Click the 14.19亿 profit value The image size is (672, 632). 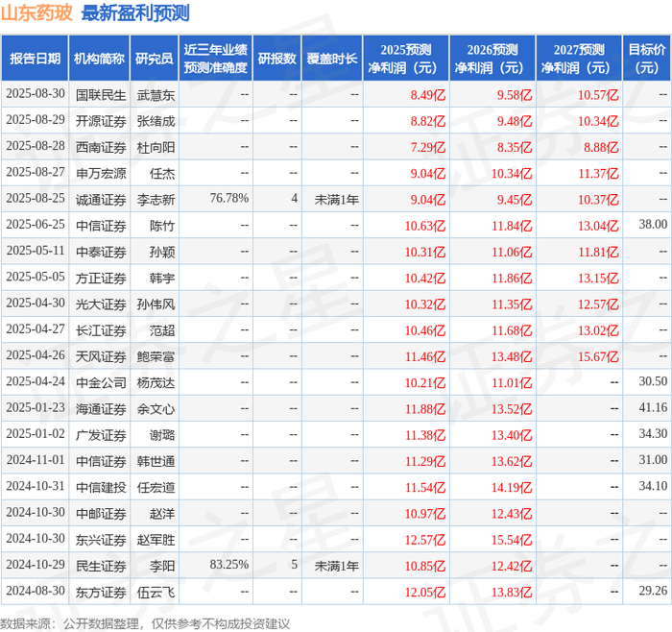tap(512, 487)
